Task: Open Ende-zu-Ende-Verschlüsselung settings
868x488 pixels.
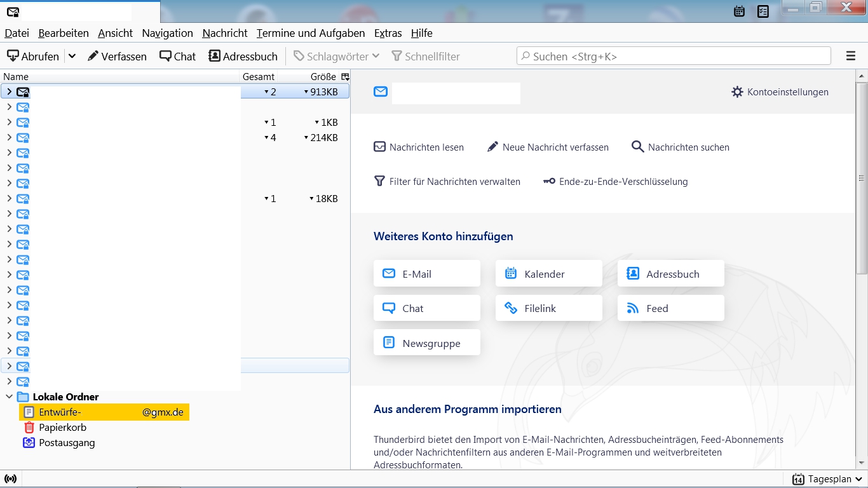Action: (x=615, y=181)
